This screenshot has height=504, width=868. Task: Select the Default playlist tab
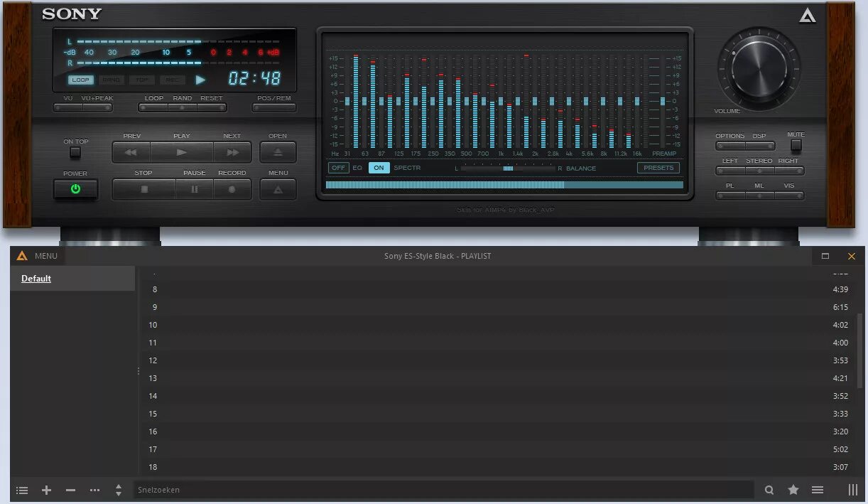point(36,278)
